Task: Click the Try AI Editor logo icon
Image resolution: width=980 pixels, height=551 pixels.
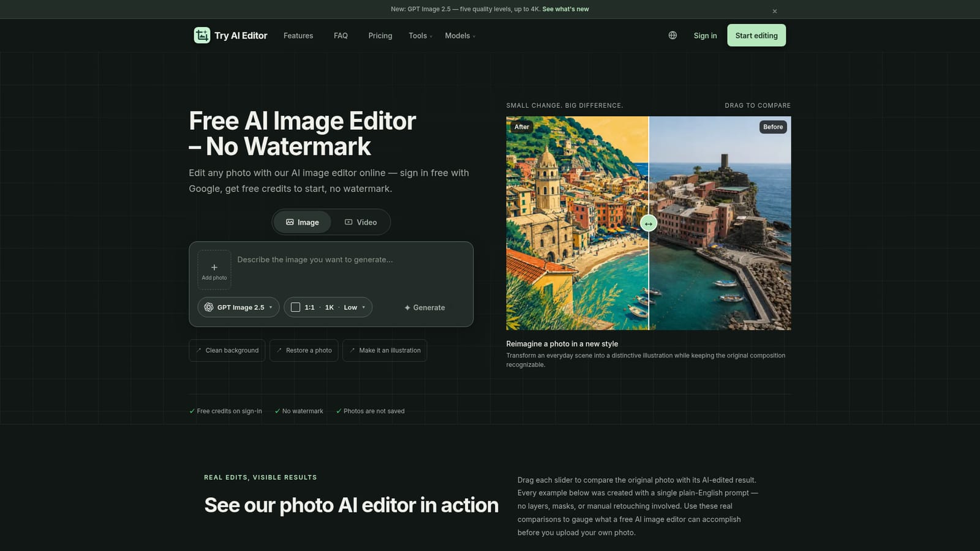Action: pyautogui.click(x=202, y=36)
